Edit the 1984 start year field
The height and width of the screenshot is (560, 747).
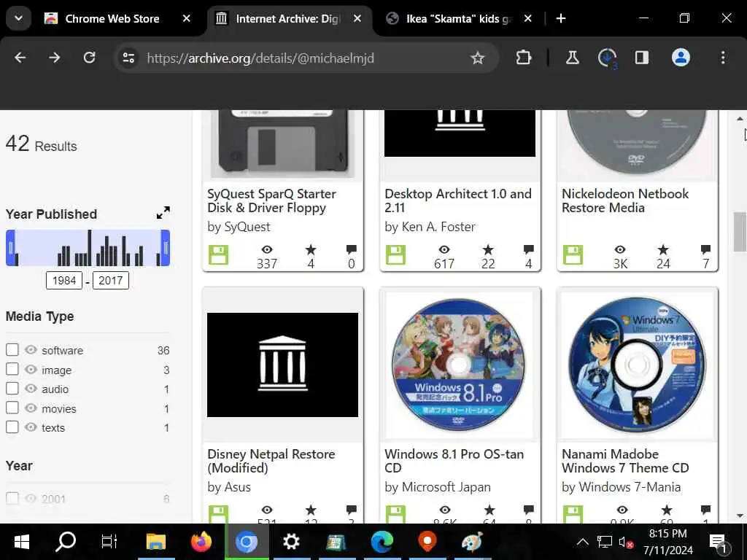(64, 281)
